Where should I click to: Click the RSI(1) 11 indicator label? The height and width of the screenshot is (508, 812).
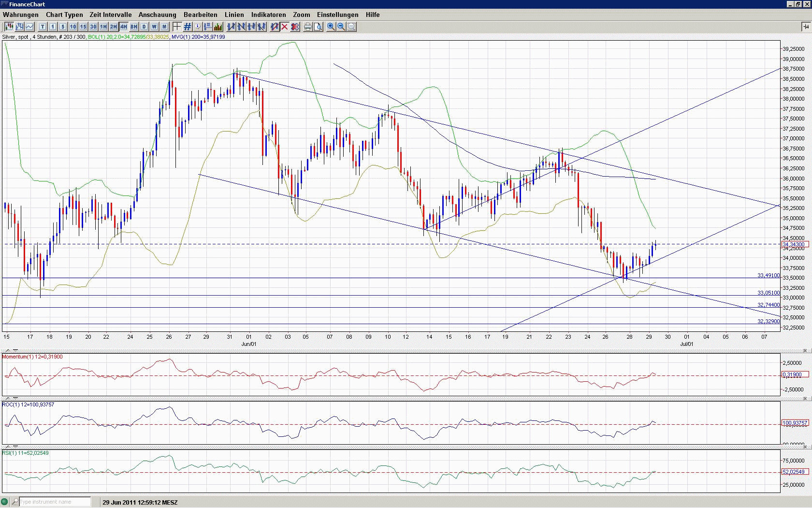click(26, 453)
